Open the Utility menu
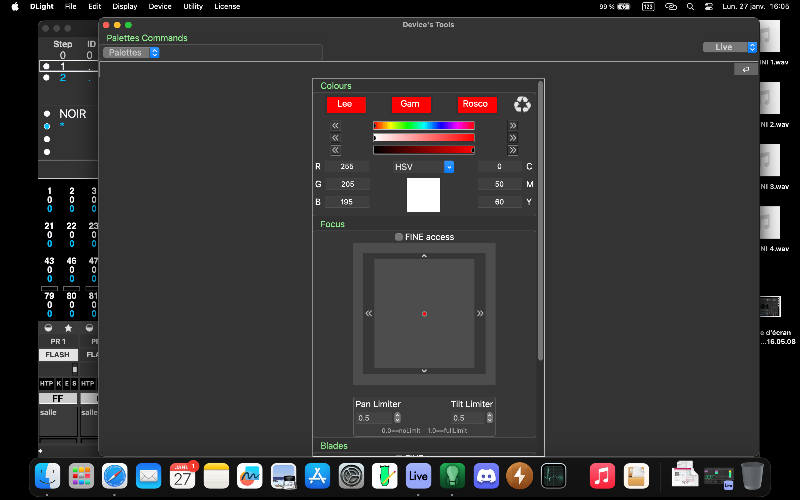 coord(193,6)
